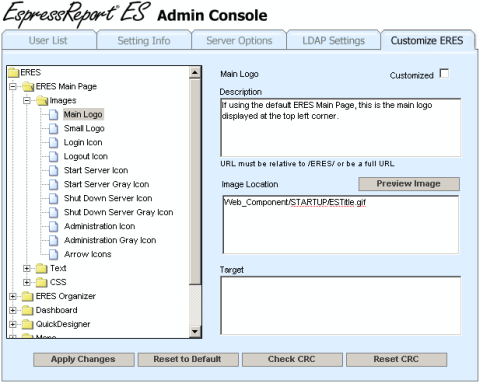Select Shut Down Server Gray Icon item
The image size is (480, 383).
pos(118,213)
